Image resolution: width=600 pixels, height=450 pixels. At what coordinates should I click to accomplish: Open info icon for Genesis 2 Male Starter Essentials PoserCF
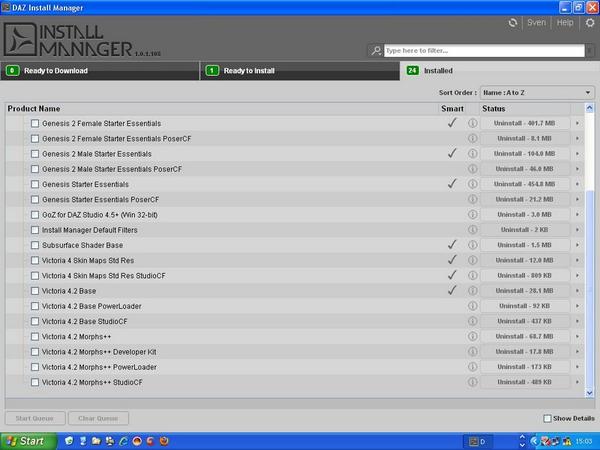473,169
